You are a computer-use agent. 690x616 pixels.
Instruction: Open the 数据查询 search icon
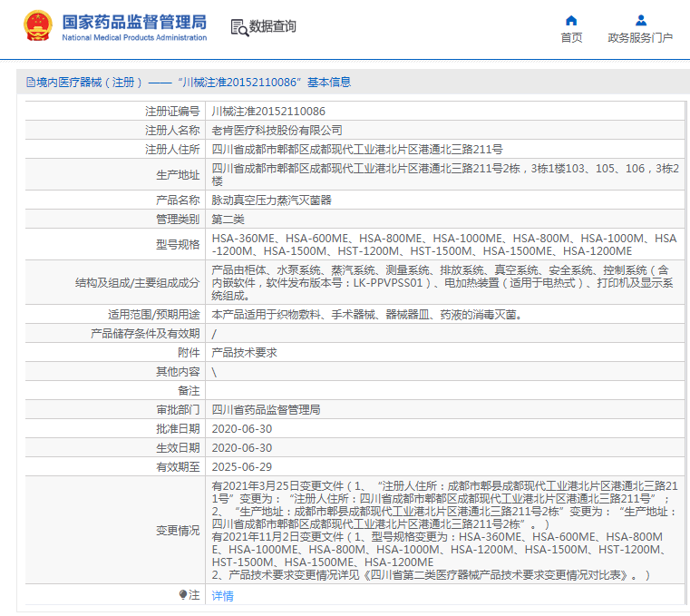[x=239, y=27]
